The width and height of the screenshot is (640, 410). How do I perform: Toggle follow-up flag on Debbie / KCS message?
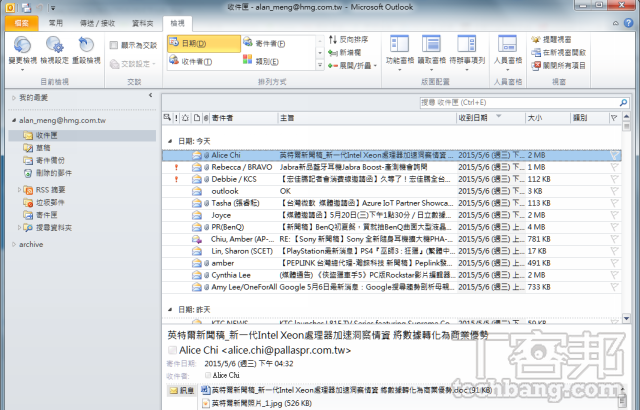(614, 179)
